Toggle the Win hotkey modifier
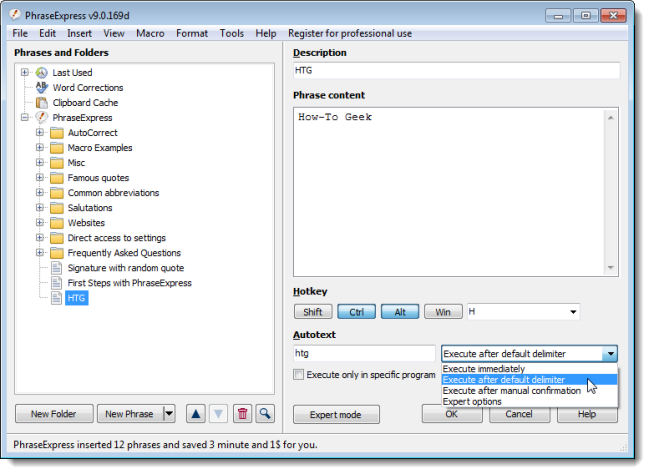Viewport: 650px width, 474px height. [x=443, y=312]
